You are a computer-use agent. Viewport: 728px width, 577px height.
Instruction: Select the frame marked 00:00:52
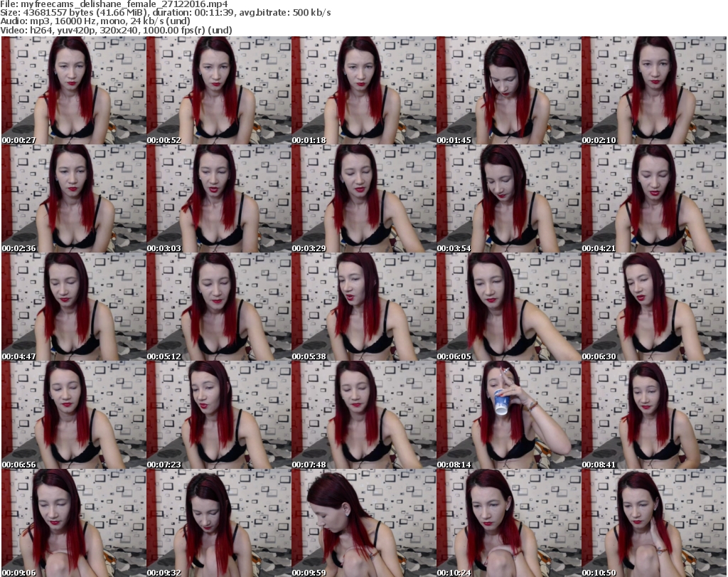tap(218, 90)
